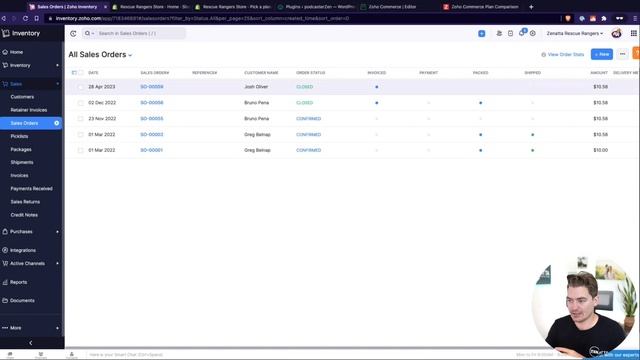
Task: Click the Active Channels cart icon
Action: (x=5, y=263)
